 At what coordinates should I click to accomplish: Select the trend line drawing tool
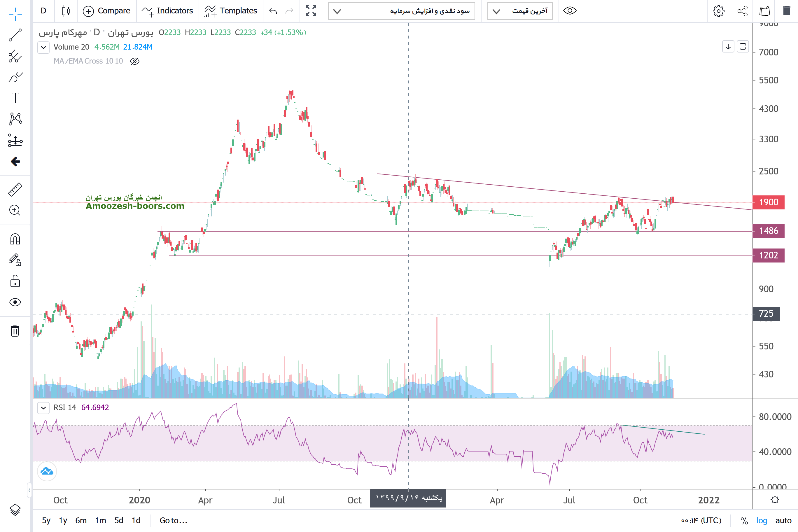pyautogui.click(x=15, y=35)
